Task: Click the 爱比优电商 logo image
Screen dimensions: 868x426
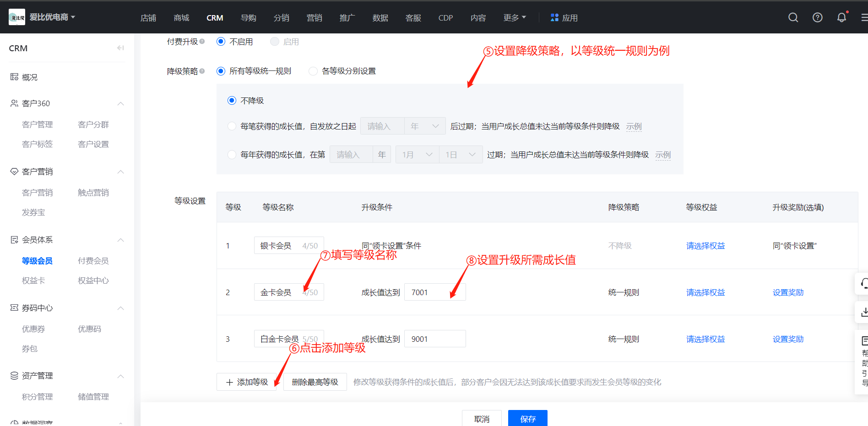Action: (x=17, y=17)
